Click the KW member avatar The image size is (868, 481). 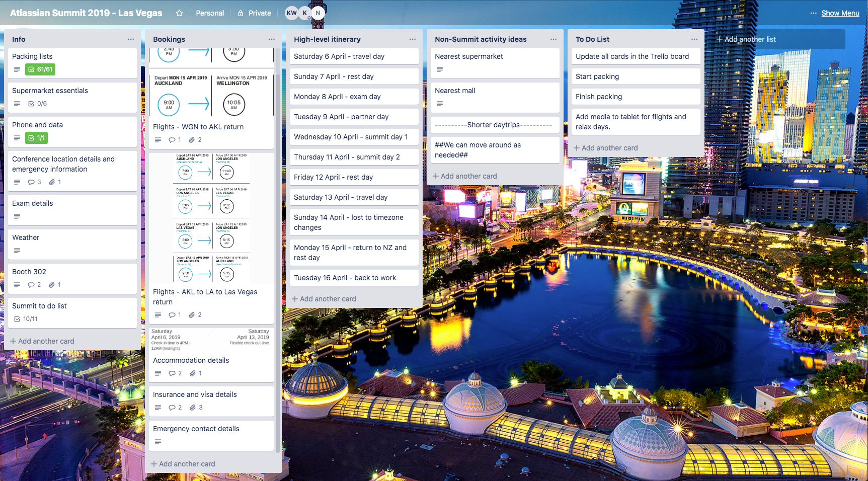click(x=291, y=13)
